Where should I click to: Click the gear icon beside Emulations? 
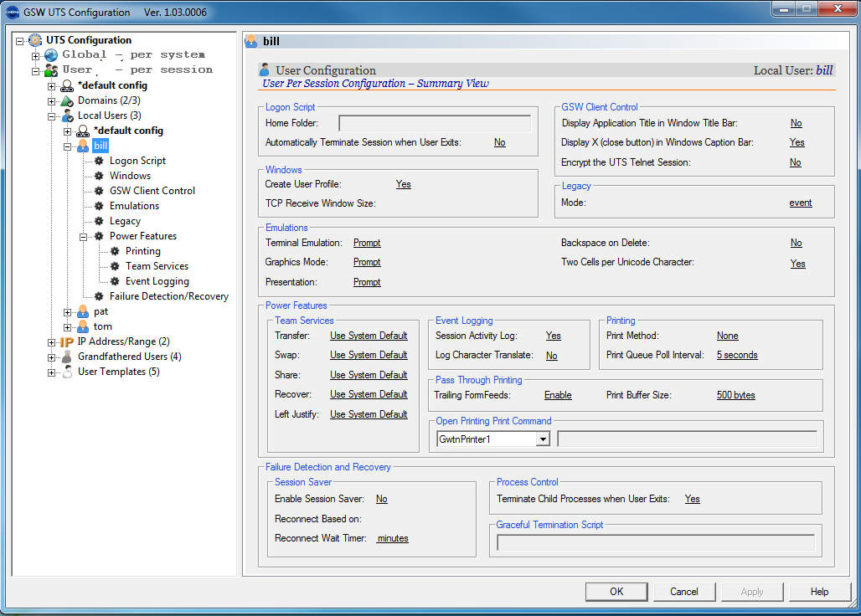(x=99, y=206)
